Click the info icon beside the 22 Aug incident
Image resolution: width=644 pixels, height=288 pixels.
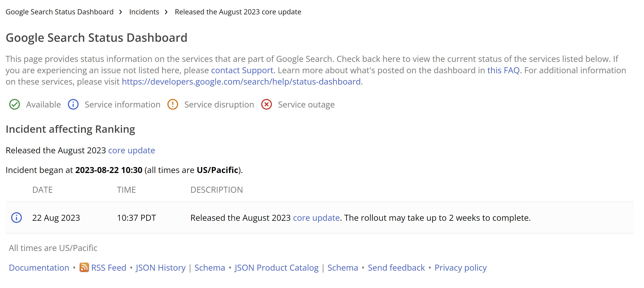[x=17, y=218]
